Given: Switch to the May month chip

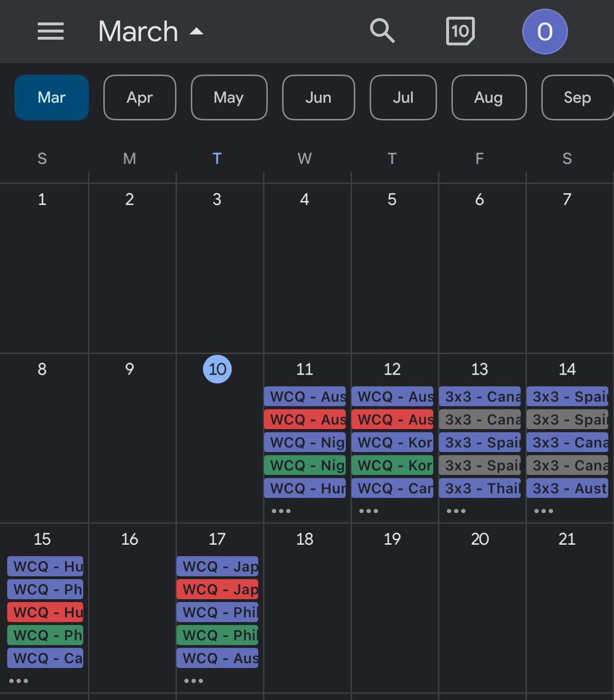Looking at the screenshot, I should [229, 97].
